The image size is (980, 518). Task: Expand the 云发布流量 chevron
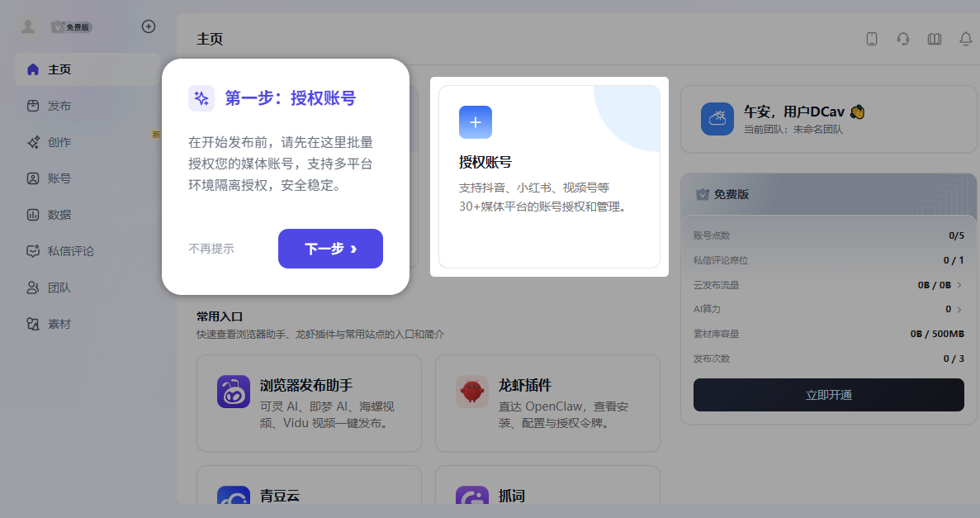pyautogui.click(x=959, y=285)
